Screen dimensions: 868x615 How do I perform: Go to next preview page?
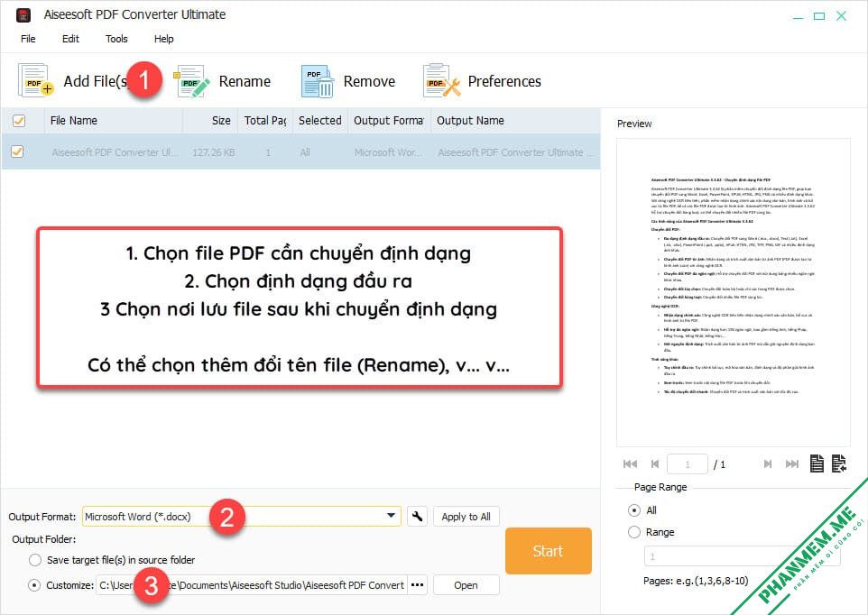768,464
